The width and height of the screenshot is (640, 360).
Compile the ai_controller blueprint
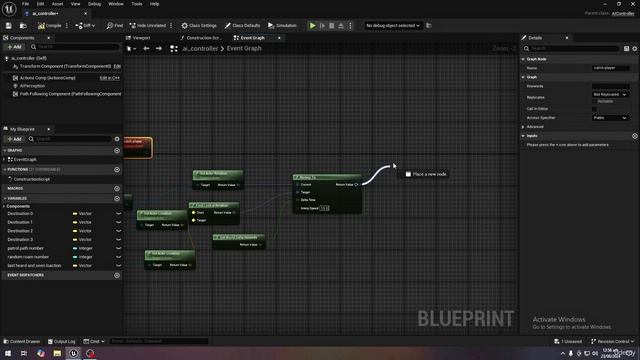tap(49, 26)
